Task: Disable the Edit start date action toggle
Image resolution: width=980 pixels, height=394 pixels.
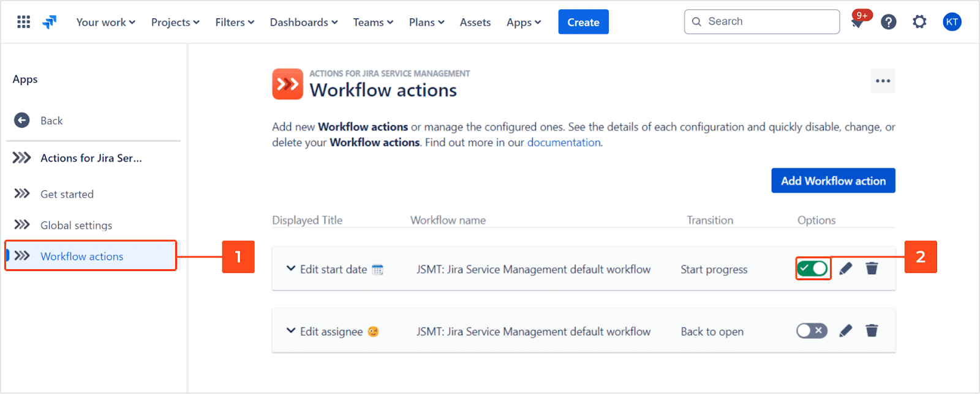Action: 813,268
